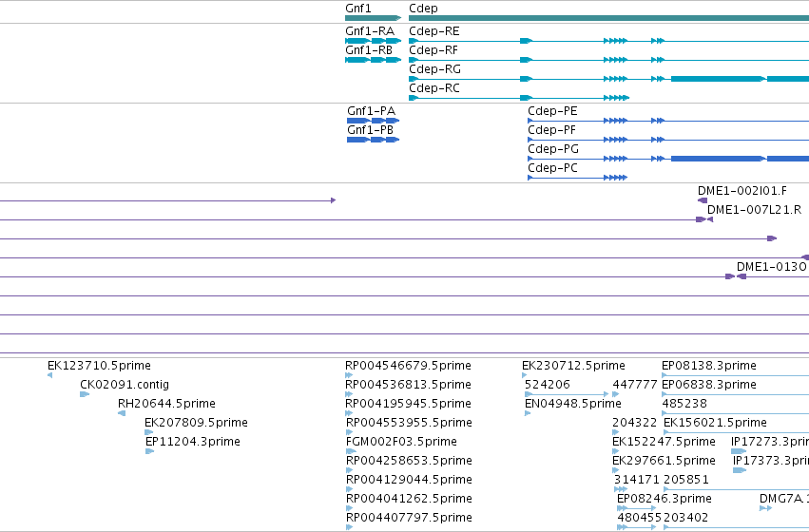Click the Gnf1-PA blue protein glyph
This screenshot has height=532, width=809.
[373, 121]
